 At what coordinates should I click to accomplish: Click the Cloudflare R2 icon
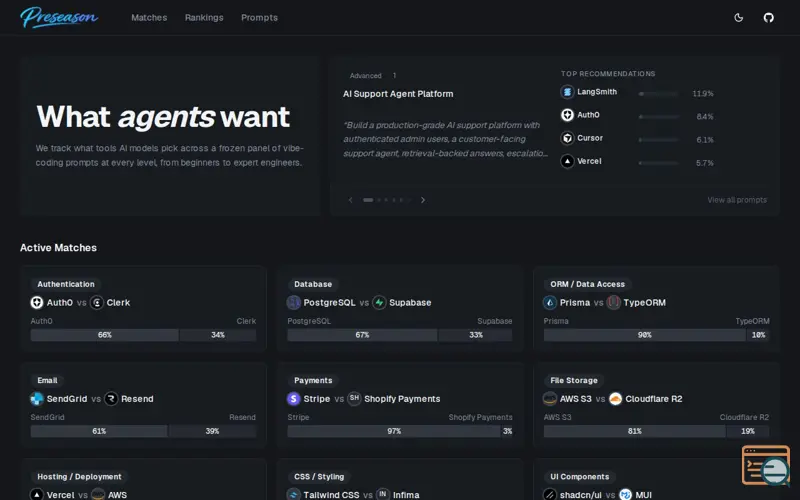point(615,399)
